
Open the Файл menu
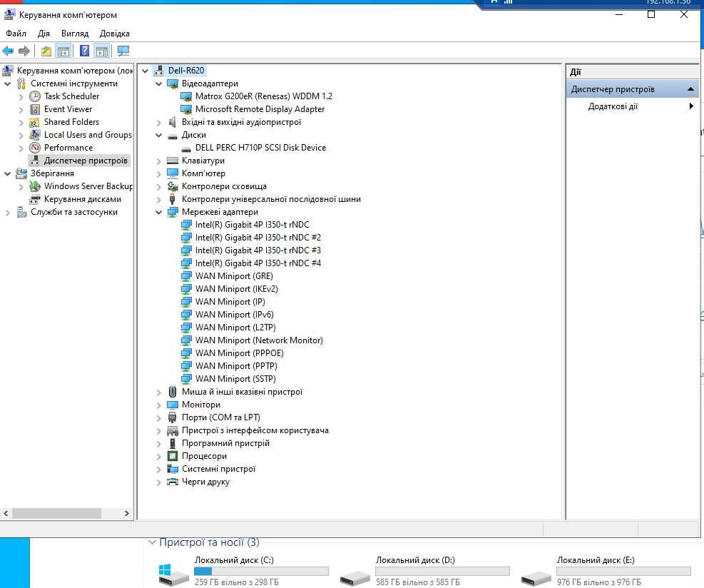16,34
